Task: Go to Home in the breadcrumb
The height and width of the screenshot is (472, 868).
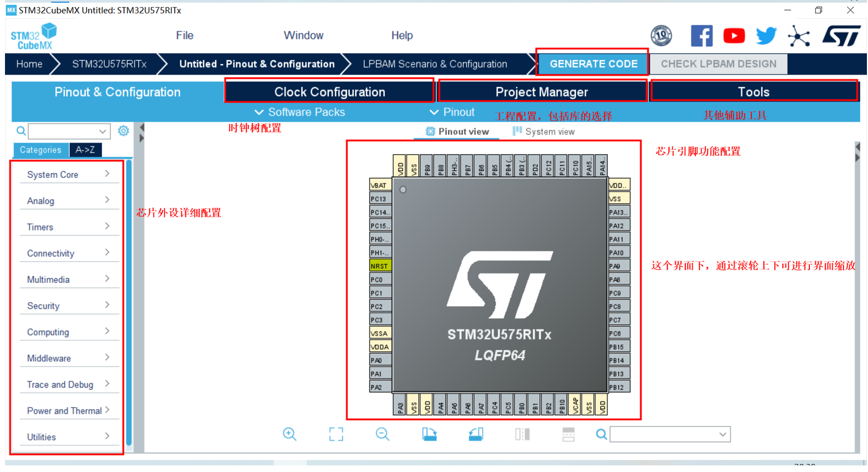Action: 29,64
